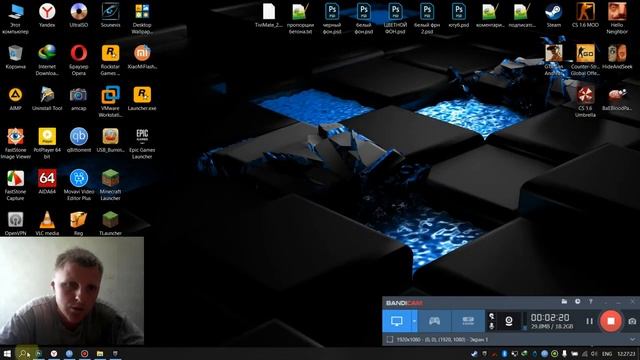Viewport: 640px width, 360px height.
Task: Take a screenshot with Bandicam's camera icon
Action: pos(632,321)
